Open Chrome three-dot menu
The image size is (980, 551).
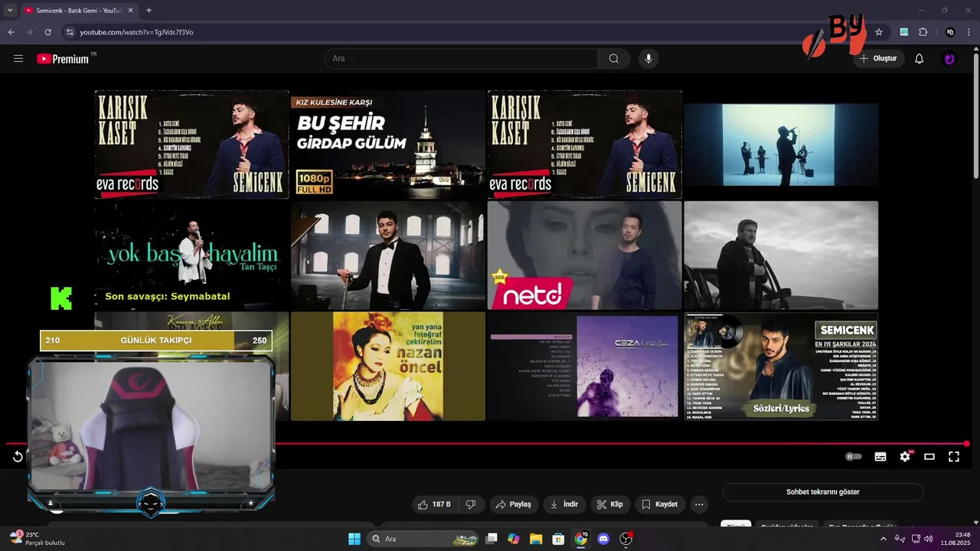tap(969, 32)
